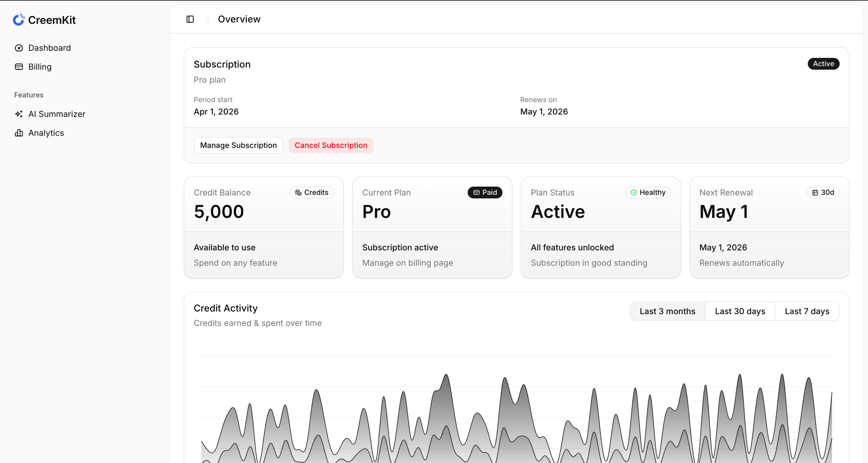The width and height of the screenshot is (868, 463).
Task: Select the AI Summarizer sparkles icon
Action: click(19, 114)
